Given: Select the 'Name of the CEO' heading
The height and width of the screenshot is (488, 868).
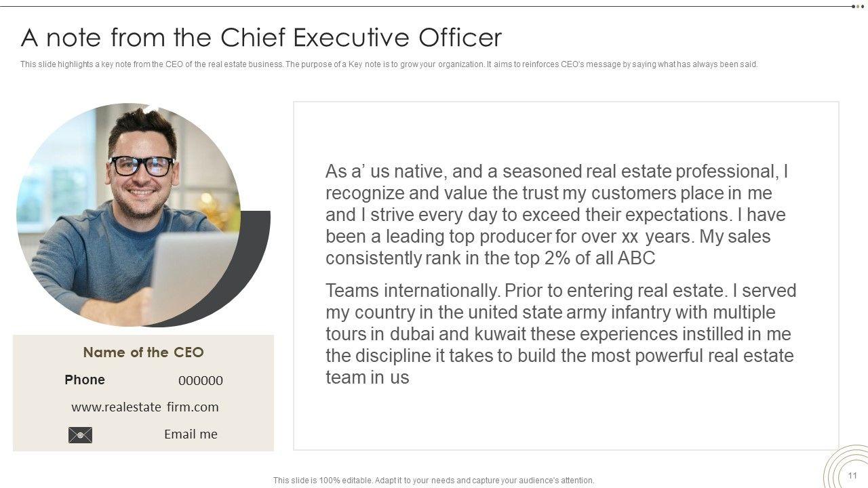Looking at the screenshot, I should (x=143, y=352).
